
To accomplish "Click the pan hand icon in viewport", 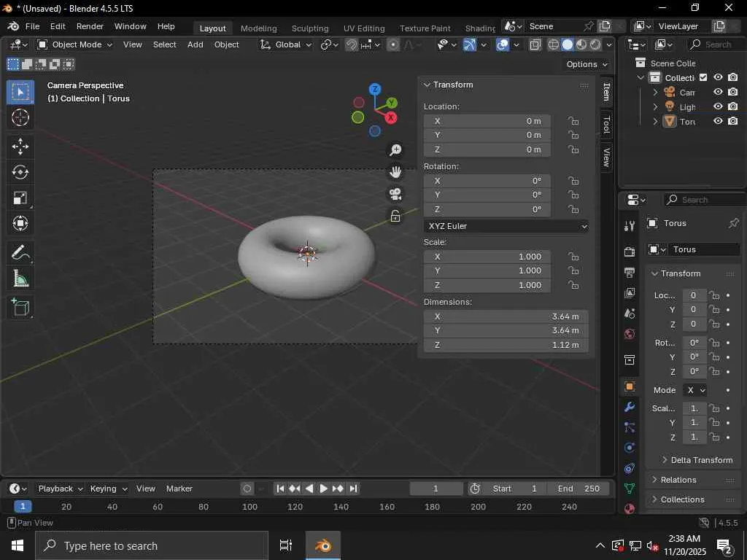I will point(395,172).
